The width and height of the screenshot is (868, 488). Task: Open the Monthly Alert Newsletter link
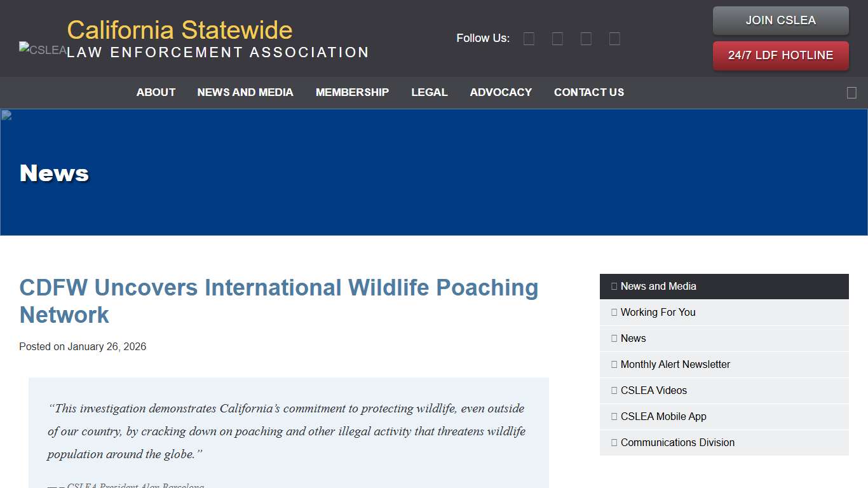click(675, 364)
